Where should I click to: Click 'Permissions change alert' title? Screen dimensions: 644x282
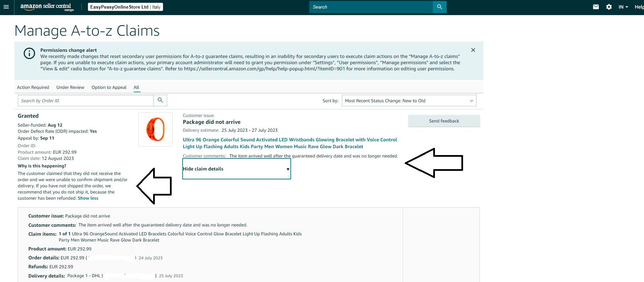click(68, 50)
